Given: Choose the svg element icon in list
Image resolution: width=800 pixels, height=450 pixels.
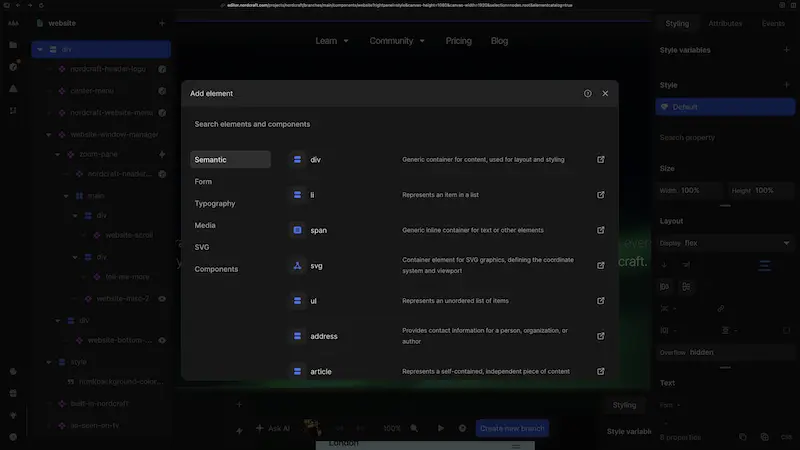Looking at the screenshot, I should (x=297, y=265).
